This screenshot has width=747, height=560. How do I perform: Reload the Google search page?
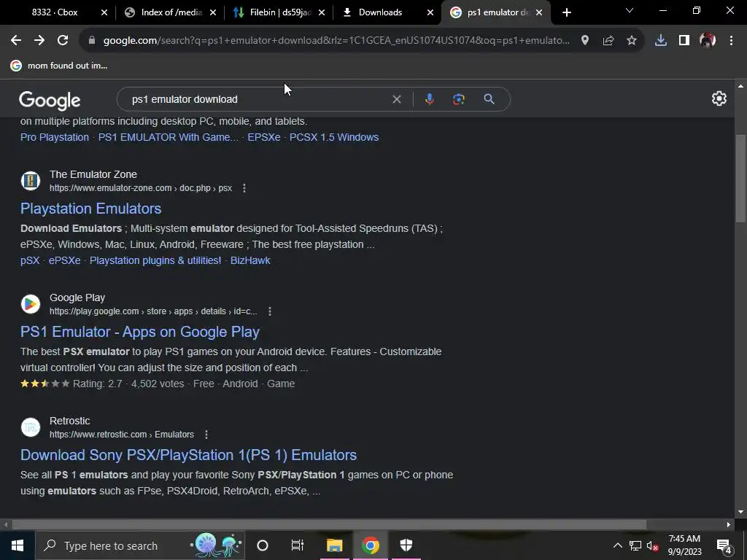point(63,41)
